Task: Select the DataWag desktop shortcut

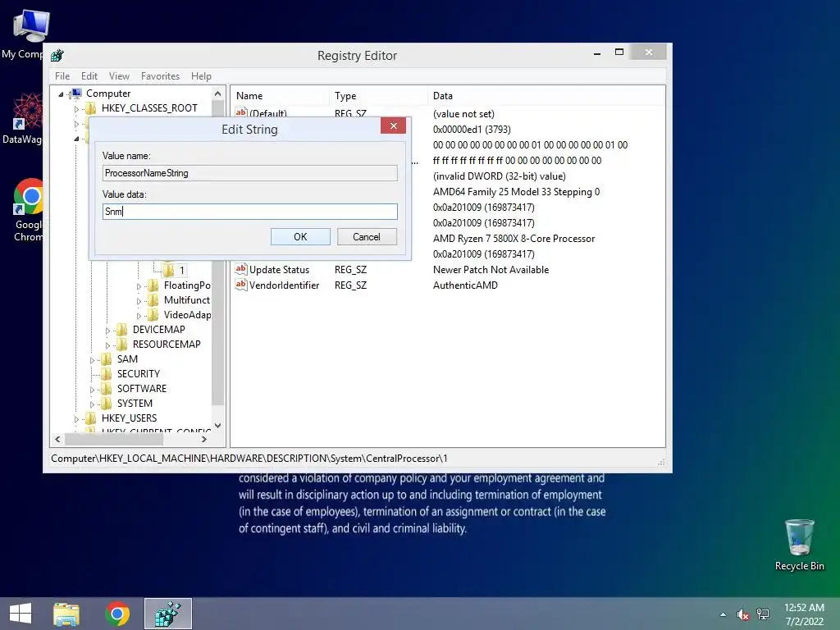Action: 22,118
